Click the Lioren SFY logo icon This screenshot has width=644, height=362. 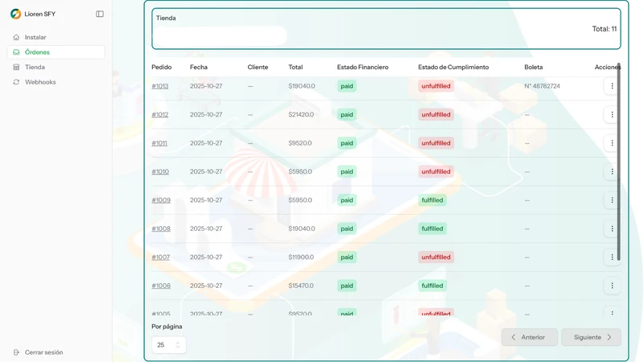(15, 14)
